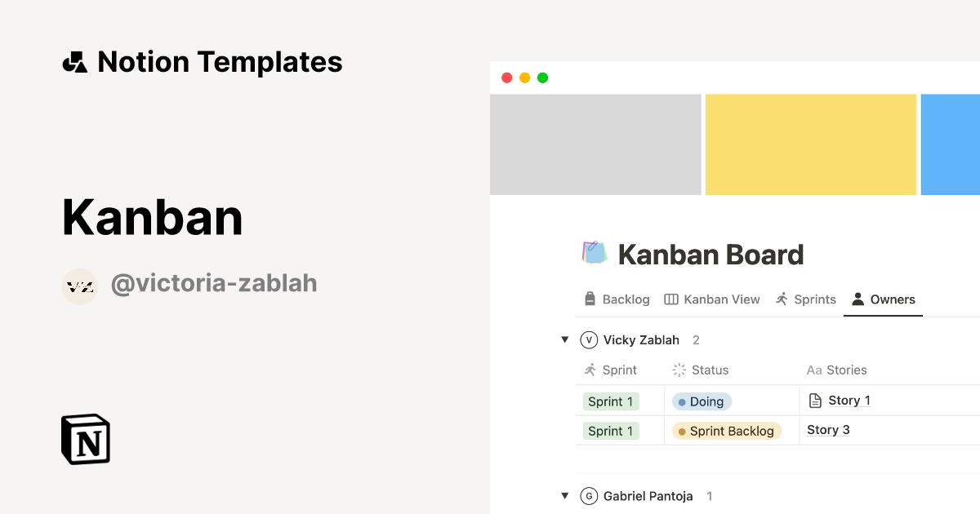980x514 pixels.
Task: Open the Doing status dropdown
Action: 702,401
